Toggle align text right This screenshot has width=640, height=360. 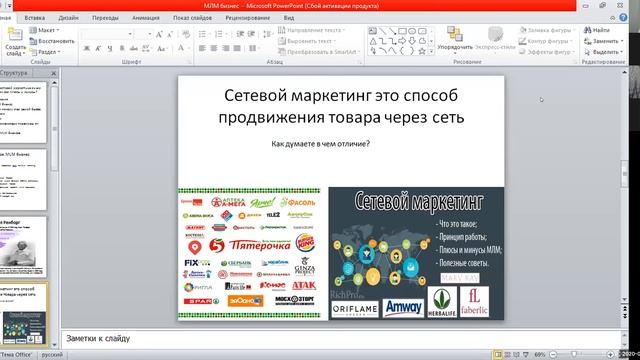225,49
